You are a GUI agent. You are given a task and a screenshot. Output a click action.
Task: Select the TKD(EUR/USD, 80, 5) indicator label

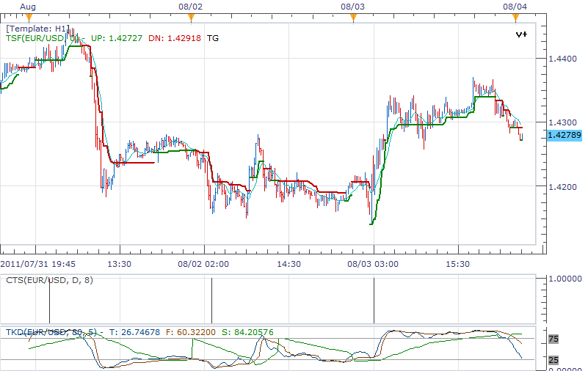(x=51, y=332)
